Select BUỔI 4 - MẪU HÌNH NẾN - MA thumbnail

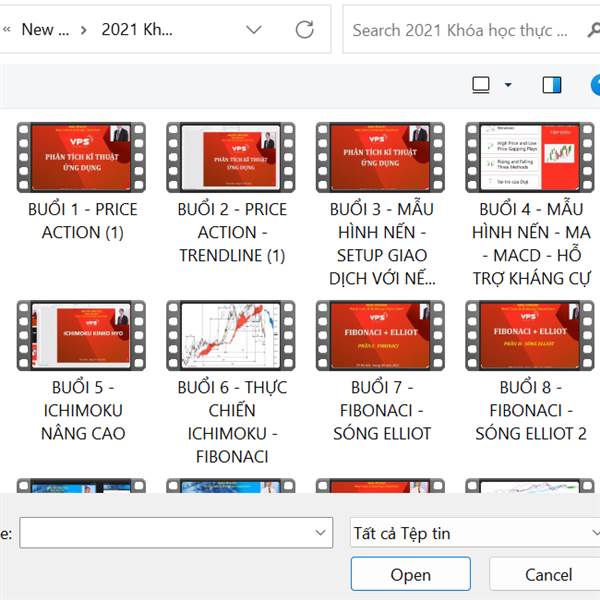pos(530,157)
